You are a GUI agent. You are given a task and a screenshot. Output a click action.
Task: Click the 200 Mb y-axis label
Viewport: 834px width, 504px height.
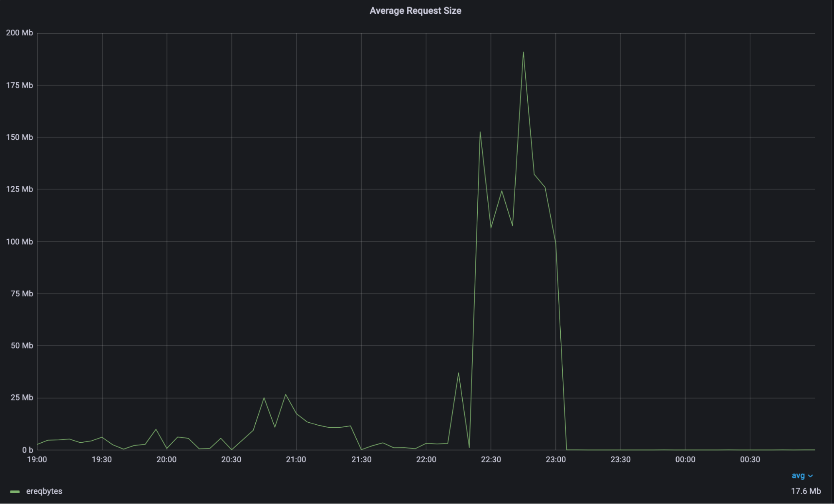(20, 33)
